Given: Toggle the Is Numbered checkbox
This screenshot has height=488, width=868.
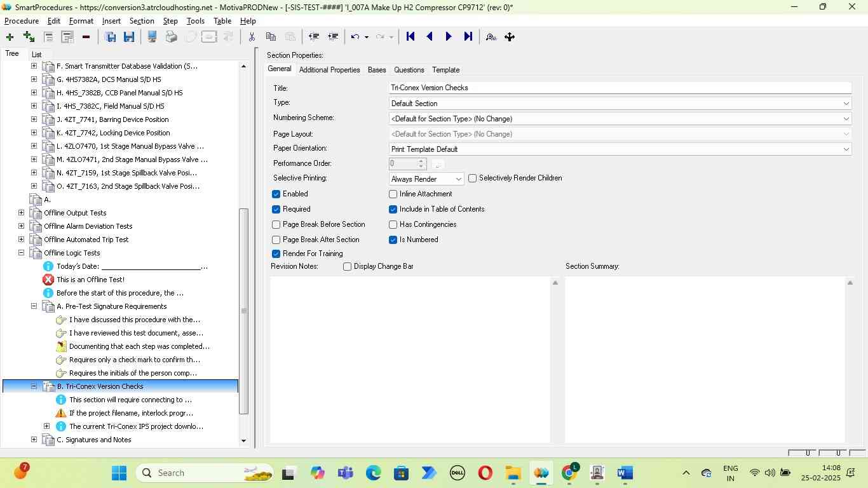Looking at the screenshot, I should pyautogui.click(x=393, y=240).
